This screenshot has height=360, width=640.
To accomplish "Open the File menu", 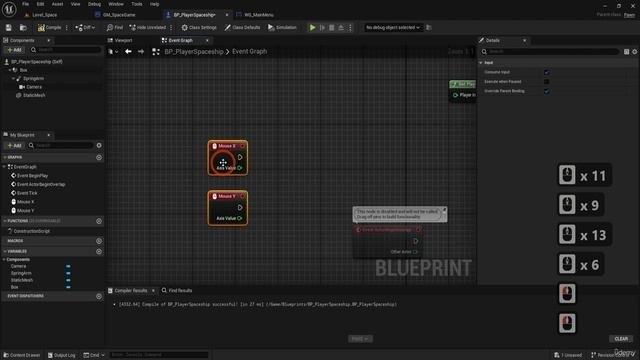I will [25, 4].
